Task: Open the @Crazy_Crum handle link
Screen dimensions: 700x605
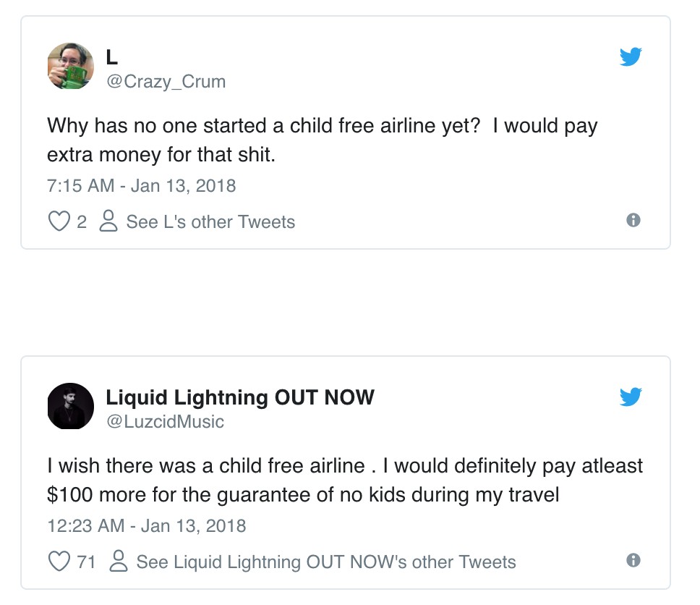Action: [x=166, y=82]
